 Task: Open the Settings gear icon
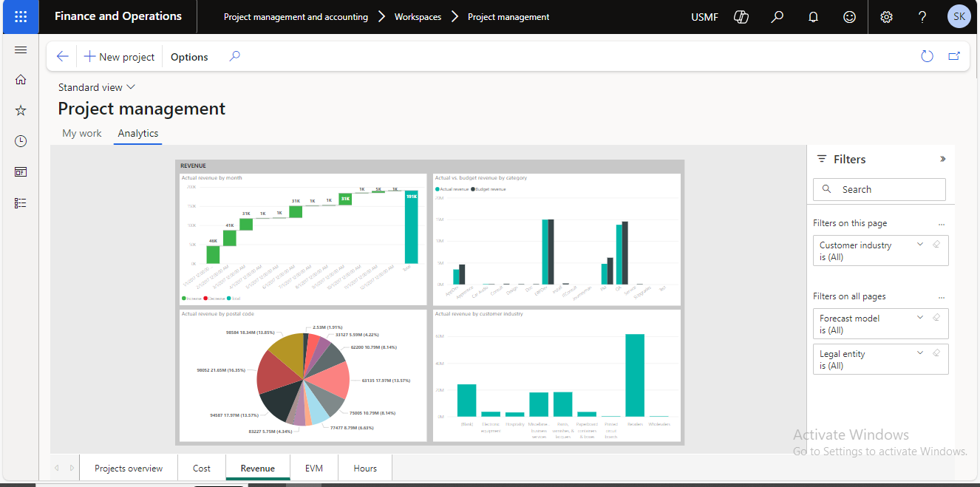pyautogui.click(x=886, y=17)
